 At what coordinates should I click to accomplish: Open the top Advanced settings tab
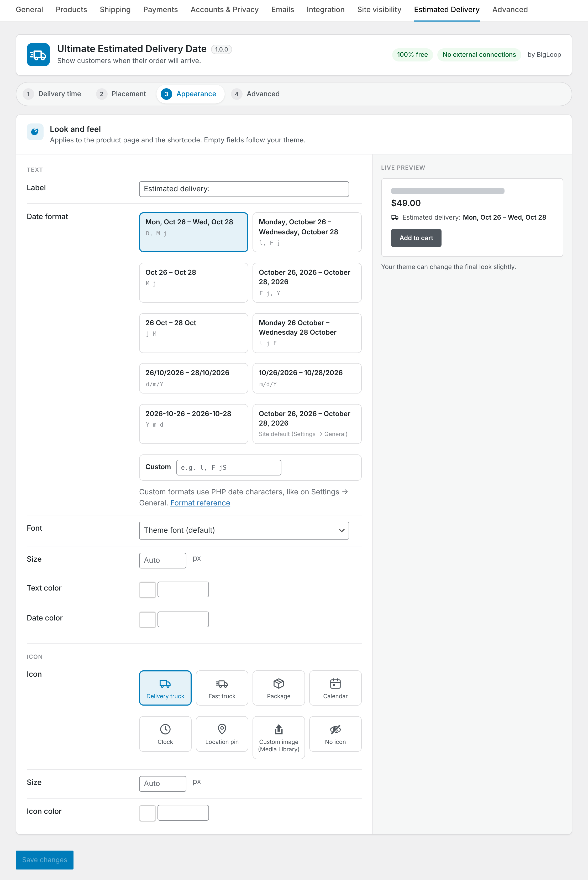510,10
